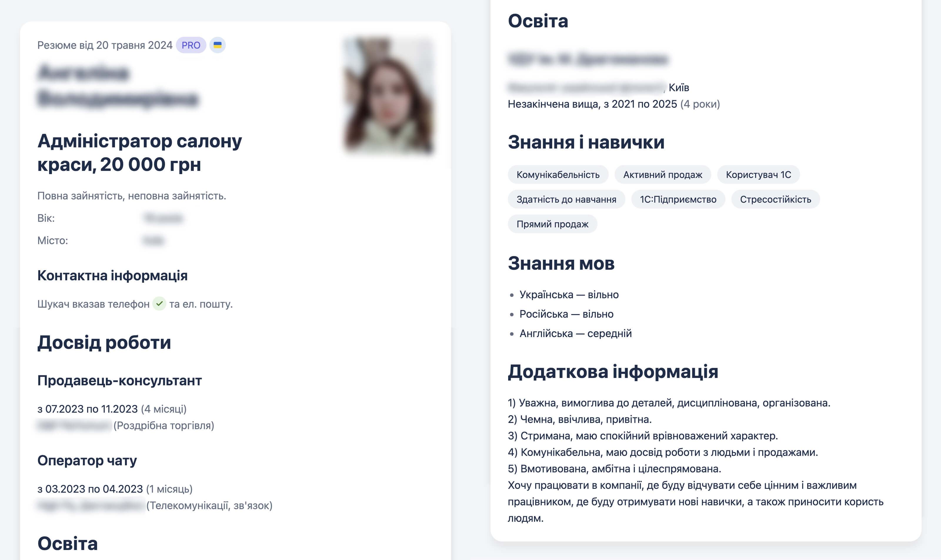Select the Активний продаж skill tag

662,175
